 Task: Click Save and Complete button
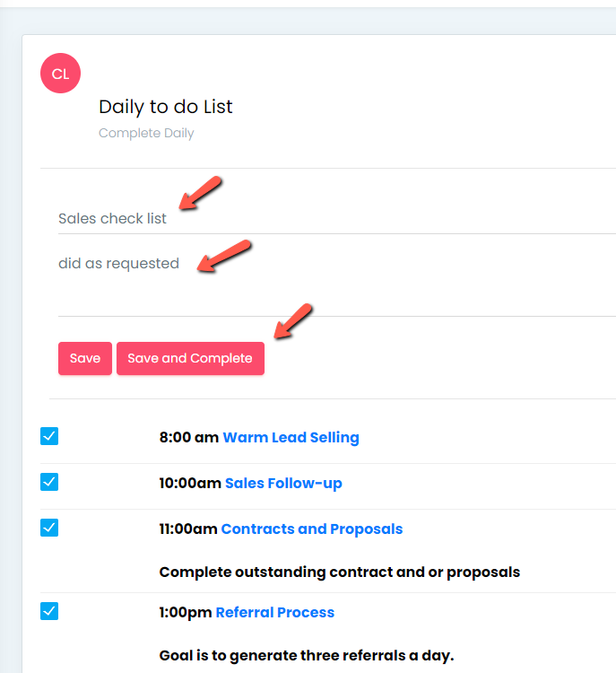coord(190,358)
